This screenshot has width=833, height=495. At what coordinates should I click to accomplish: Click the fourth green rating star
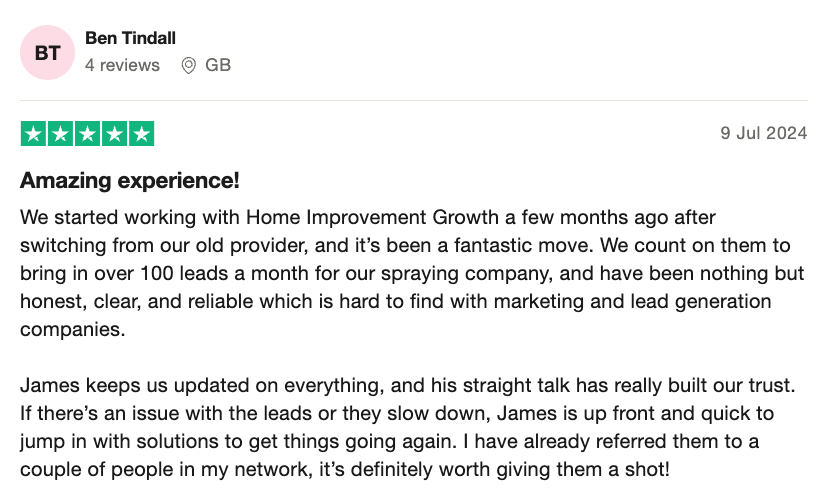pyautogui.click(x=115, y=133)
